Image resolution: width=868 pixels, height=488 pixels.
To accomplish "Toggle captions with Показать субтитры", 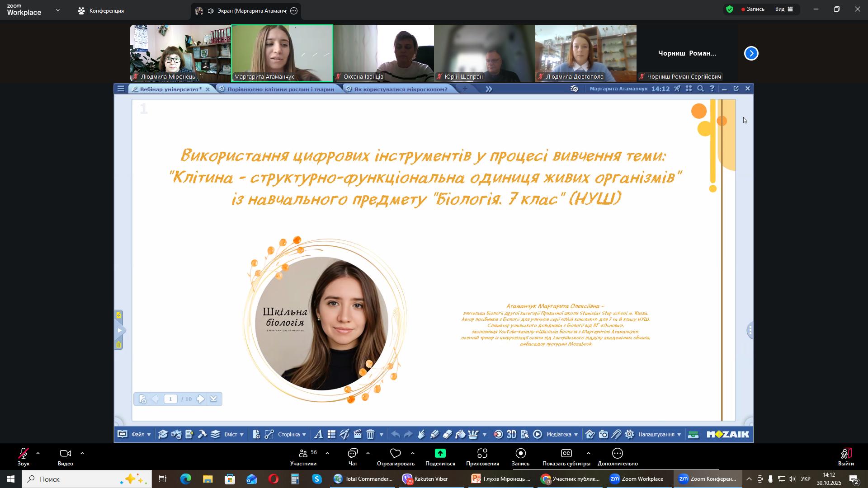I will point(566,457).
